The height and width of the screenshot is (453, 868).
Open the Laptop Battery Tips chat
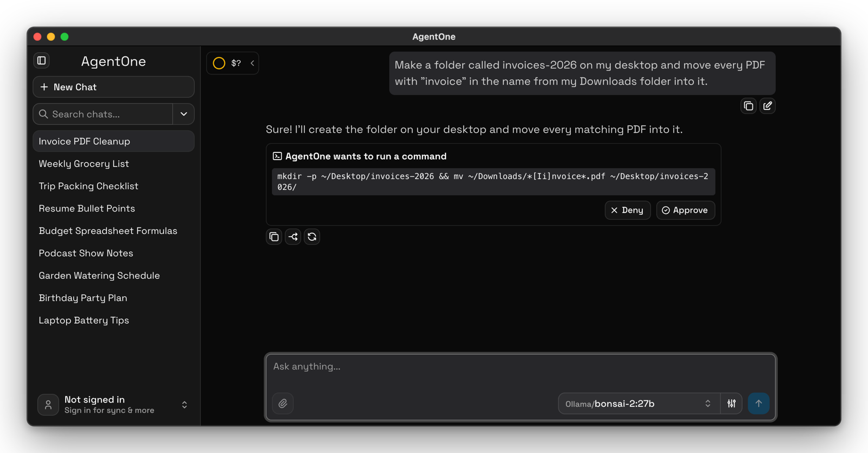(x=113, y=320)
